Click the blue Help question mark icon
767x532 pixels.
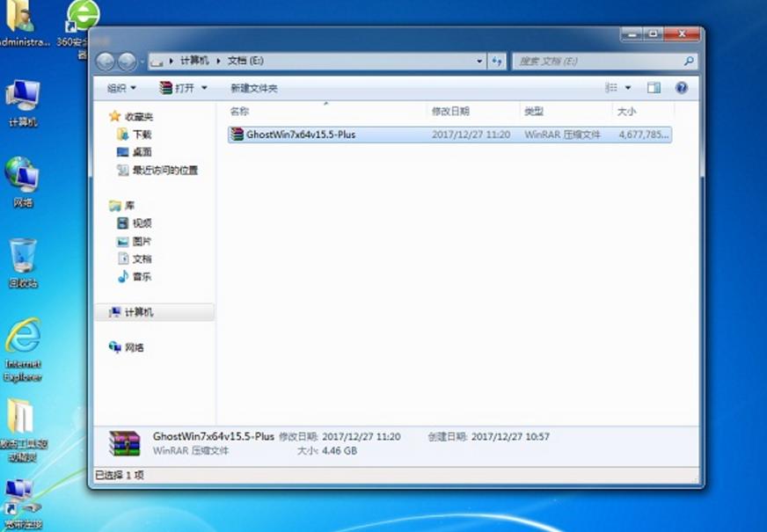(x=682, y=88)
